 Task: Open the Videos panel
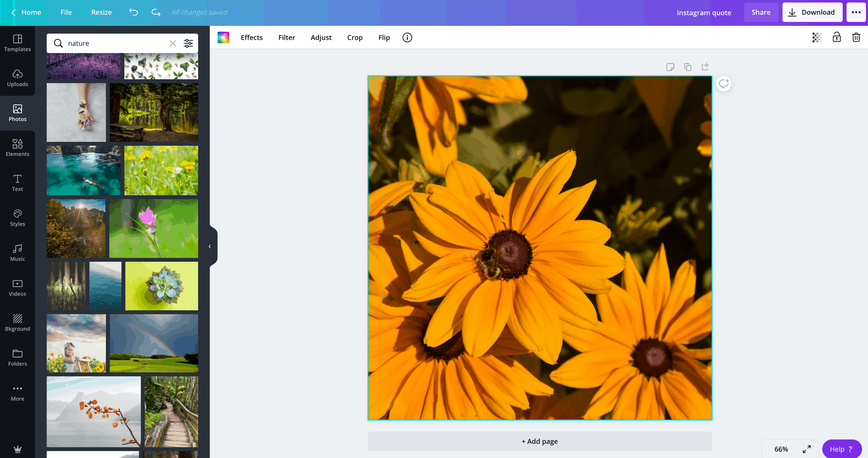pos(17,288)
